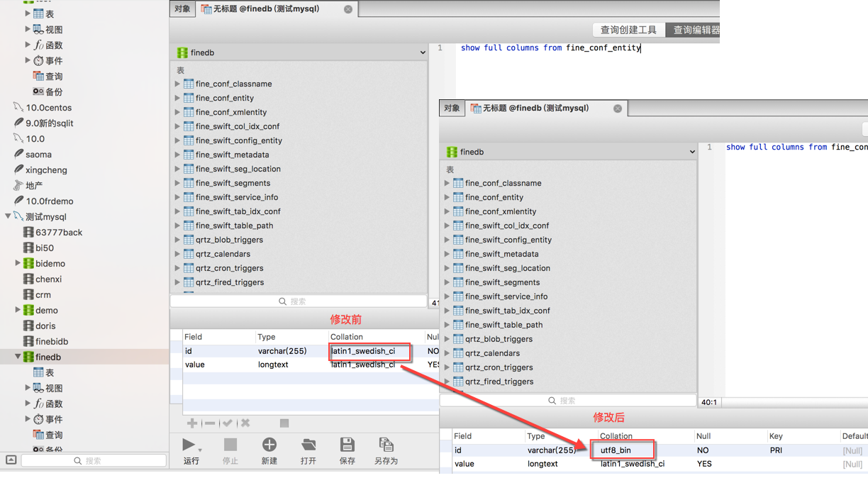868x478 pixels.
Task: Click the SQL query text in the back window editor
Action: pyautogui.click(x=551, y=48)
